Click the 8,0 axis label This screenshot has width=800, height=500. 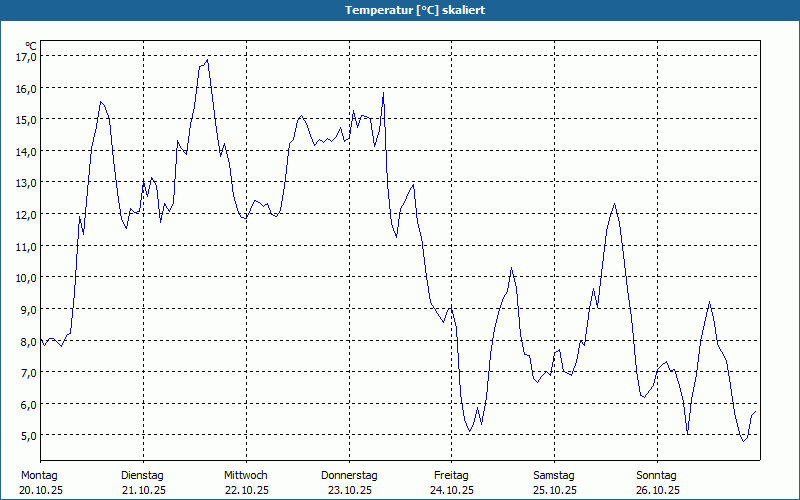pos(29,341)
